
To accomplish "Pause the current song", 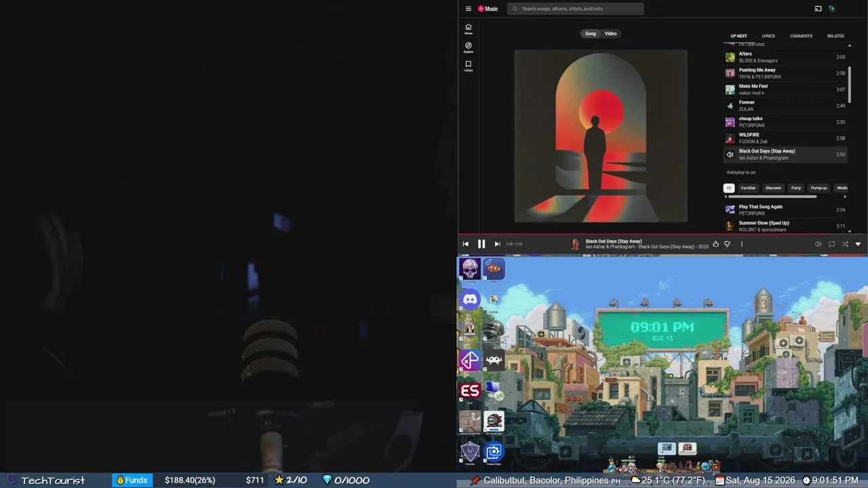I will 481,244.
